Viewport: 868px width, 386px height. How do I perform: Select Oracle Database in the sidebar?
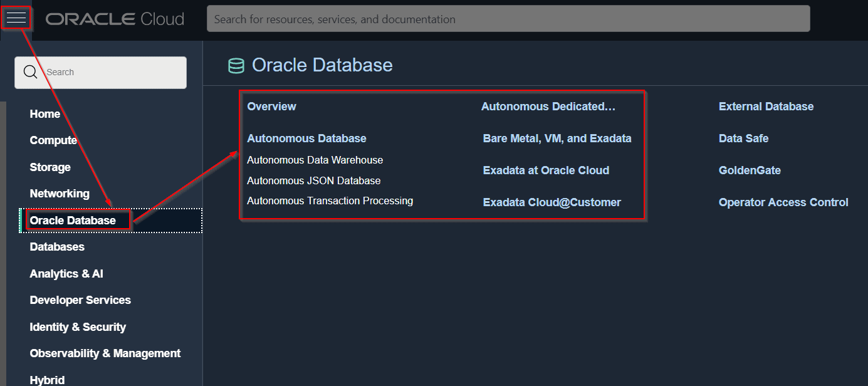coord(73,221)
